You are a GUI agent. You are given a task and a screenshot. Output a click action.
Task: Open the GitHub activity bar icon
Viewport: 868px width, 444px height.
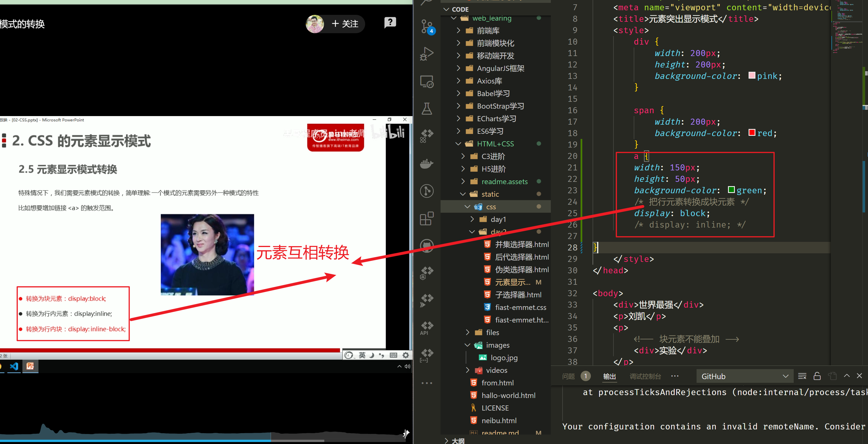(427, 245)
